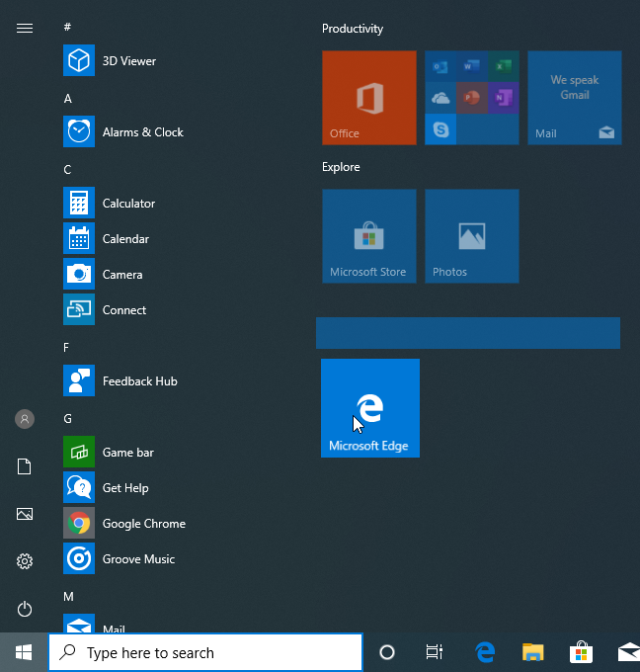
Task: Click the 'F' letter group header
Action: pos(66,348)
